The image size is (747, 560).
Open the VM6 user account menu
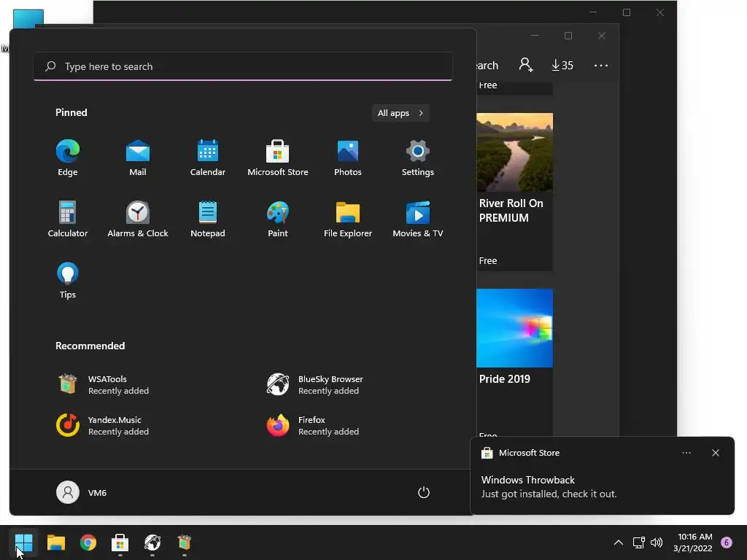coord(82,492)
